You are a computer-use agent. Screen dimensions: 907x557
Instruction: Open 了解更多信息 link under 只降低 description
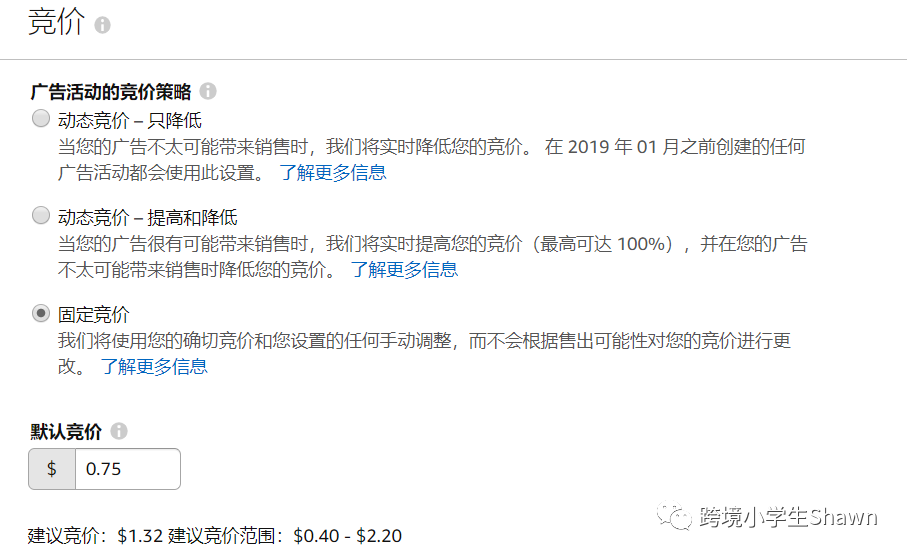[332, 172]
